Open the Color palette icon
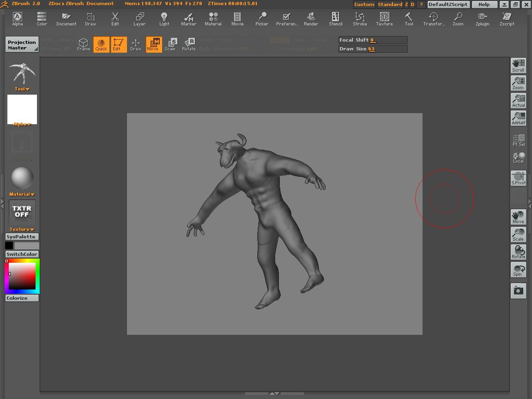The image size is (532, 399). 42,19
